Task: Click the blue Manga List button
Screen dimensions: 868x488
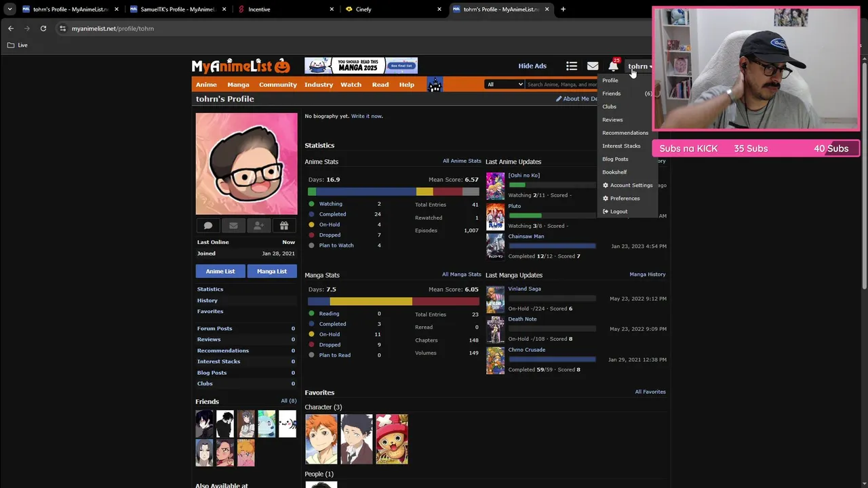Action: point(272,271)
